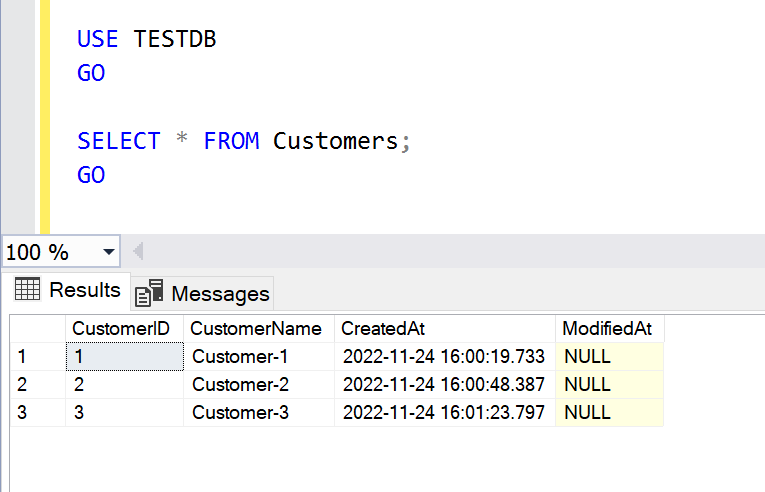This screenshot has width=765, height=492.
Task: Click the Messages tab icon
Action: [x=149, y=292]
